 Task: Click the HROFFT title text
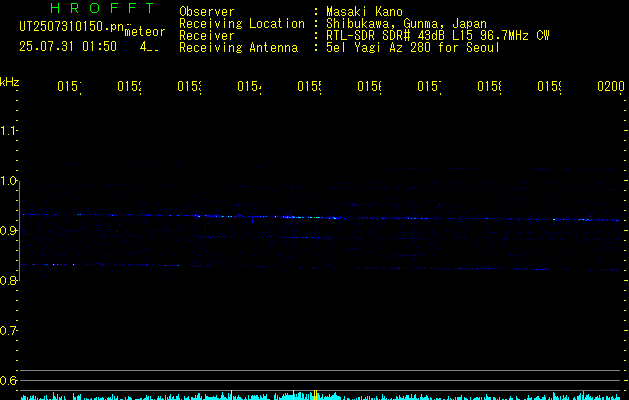click(102, 8)
